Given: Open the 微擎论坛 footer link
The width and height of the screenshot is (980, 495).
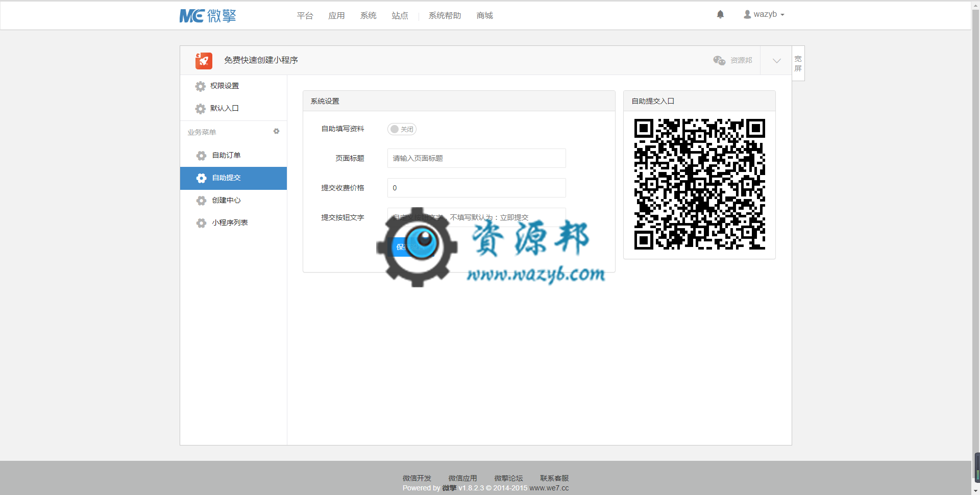Looking at the screenshot, I should [508, 478].
